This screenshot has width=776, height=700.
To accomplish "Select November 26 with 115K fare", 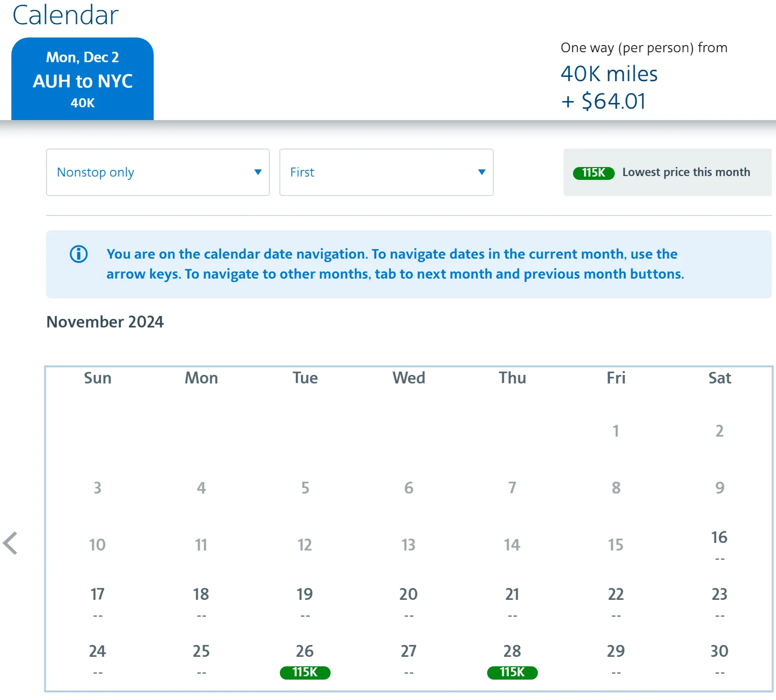I will [305, 660].
